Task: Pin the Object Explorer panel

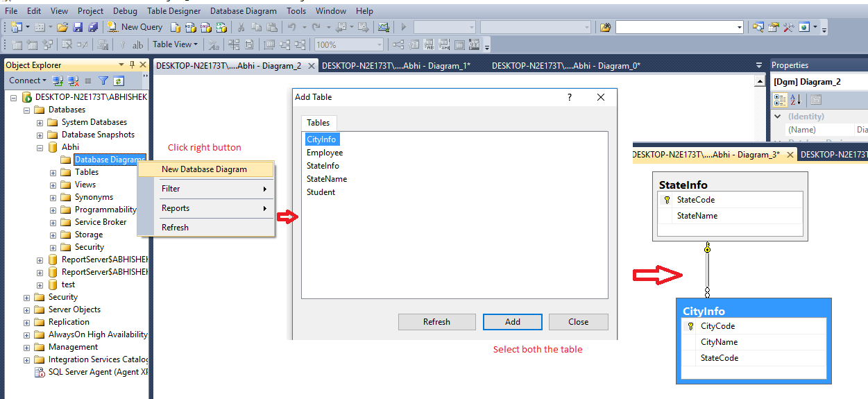Action: click(132, 65)
